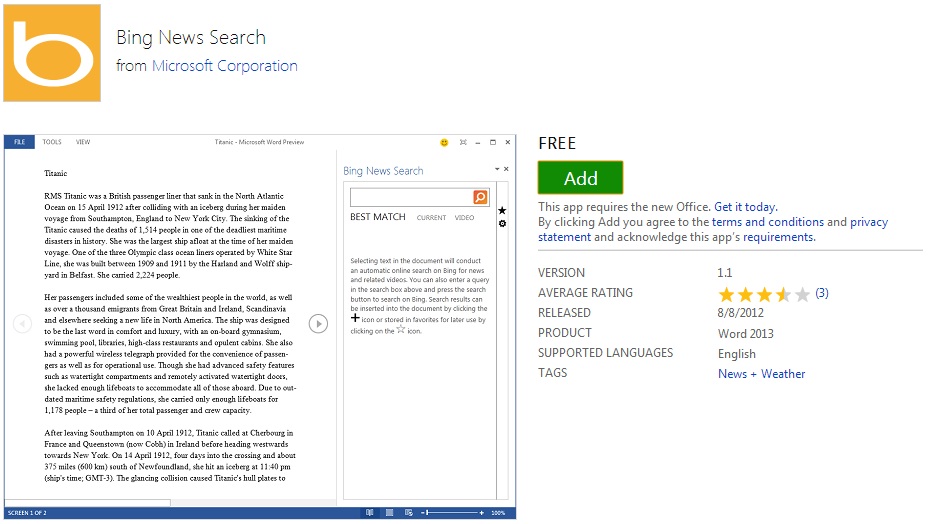Image resolution: width=933 pixels, height=524 pixels.
Task: Click 'SCREEN 1 OF 2' status indicator
Action: pos(27,513)
